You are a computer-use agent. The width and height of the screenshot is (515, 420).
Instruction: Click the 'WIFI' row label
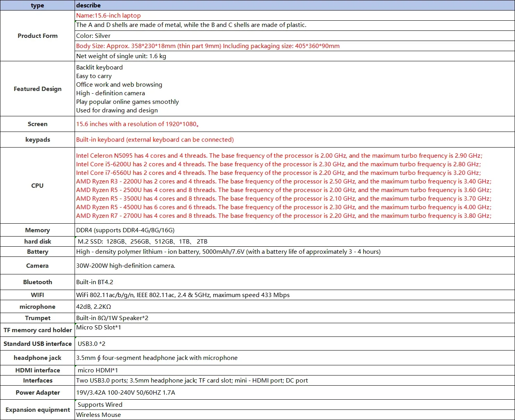pos(37,295)
